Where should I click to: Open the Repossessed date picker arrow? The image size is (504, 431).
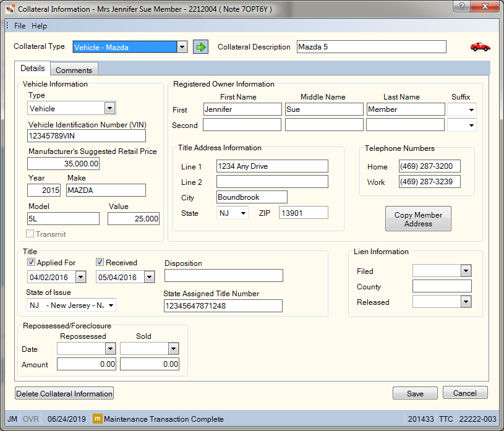point(110,348)
